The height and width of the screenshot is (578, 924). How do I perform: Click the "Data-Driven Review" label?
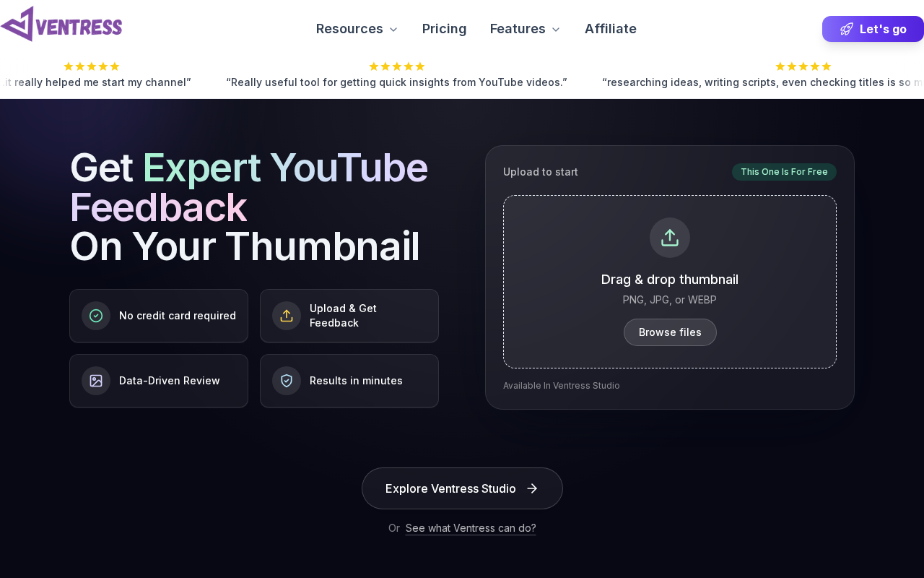[170, 381]
